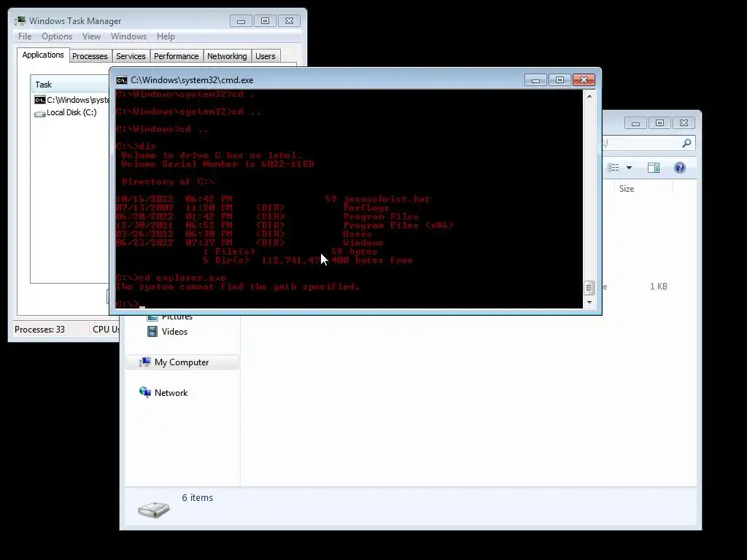Switch to the Services tab
The image size is (747, 560).
(x=131, y=56)
